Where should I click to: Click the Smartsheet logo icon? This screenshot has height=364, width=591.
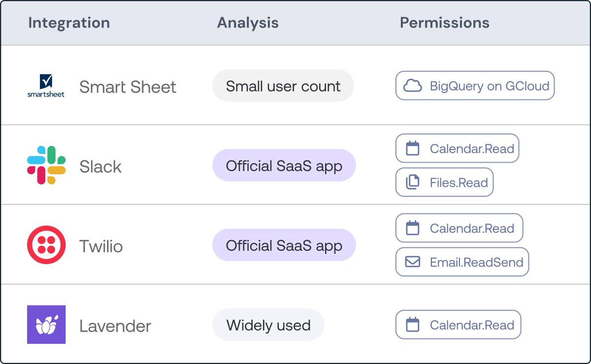[46, 85]
